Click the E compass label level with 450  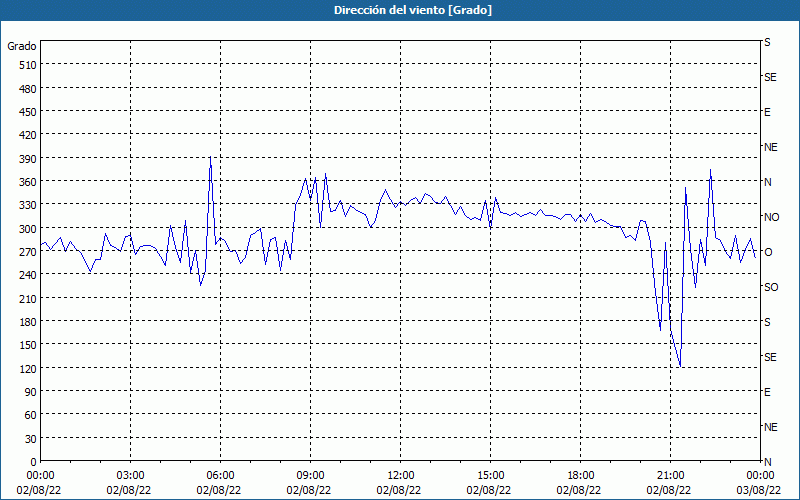coord(767,112)
